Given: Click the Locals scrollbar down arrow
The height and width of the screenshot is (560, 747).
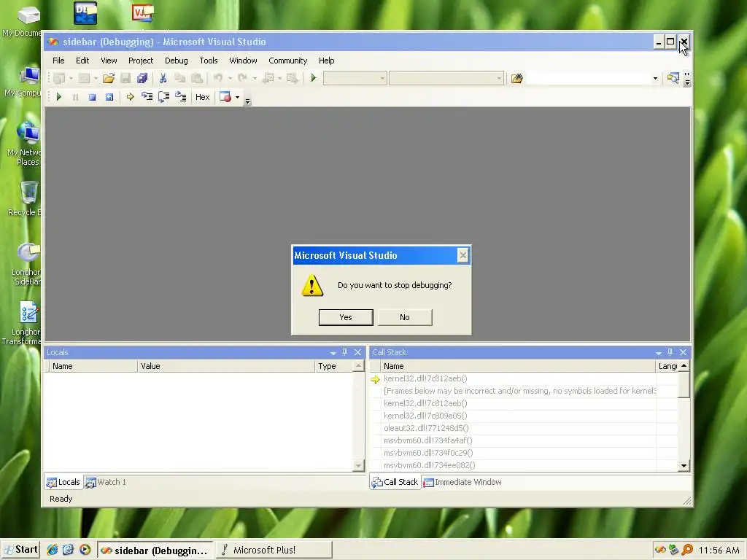Looking at the screenshot, I should 359,466.
